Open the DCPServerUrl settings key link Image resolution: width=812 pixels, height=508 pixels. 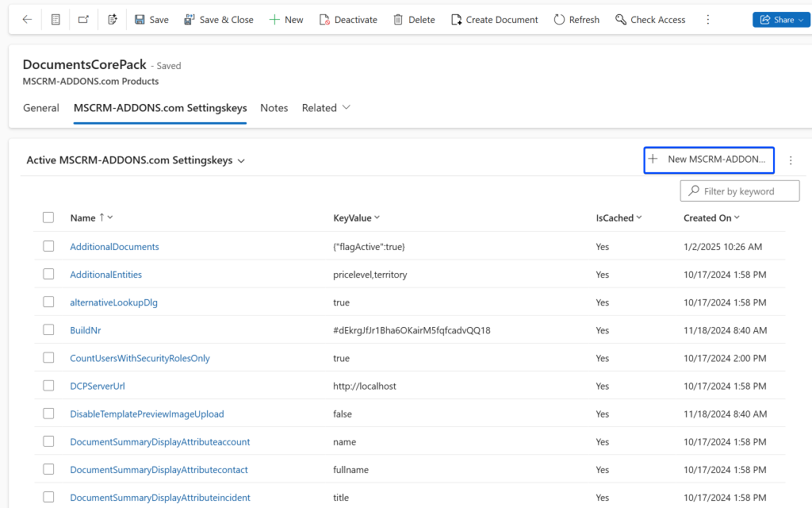click(x=98, y=387)
